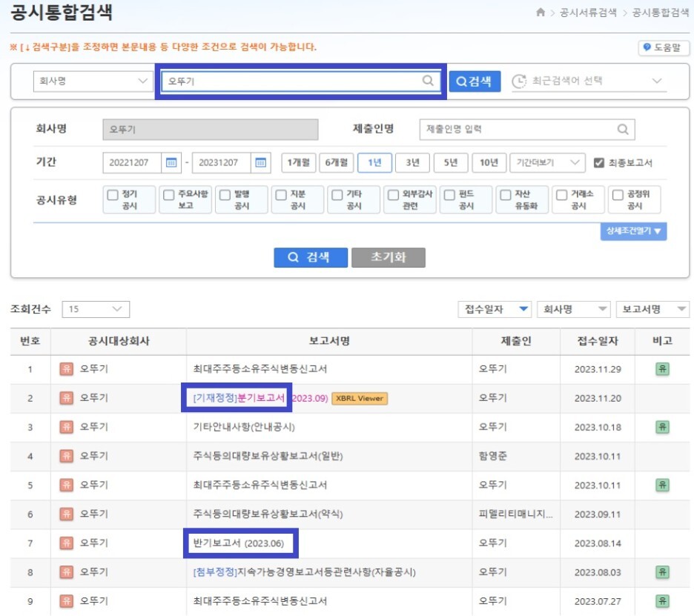Click 공시통합검색 breadcrumb link
Viewport: 694px width, 616px height.
pos(660,13)
